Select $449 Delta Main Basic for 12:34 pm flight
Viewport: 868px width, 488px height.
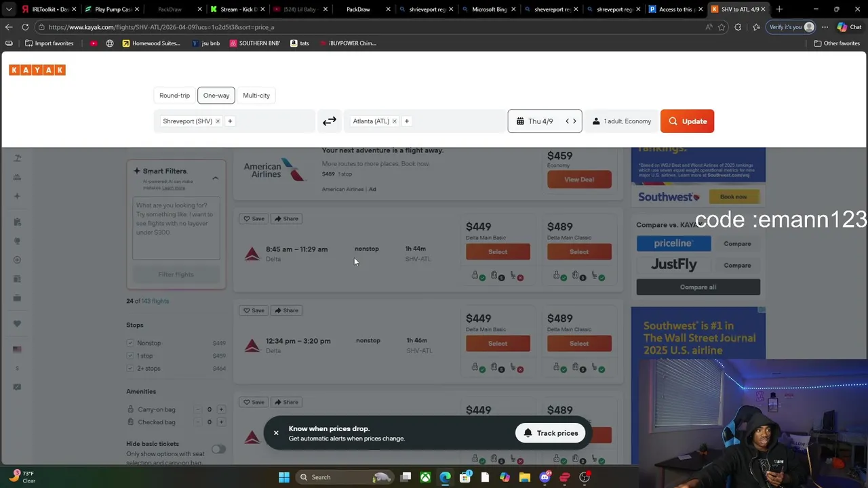click(498, 344)
